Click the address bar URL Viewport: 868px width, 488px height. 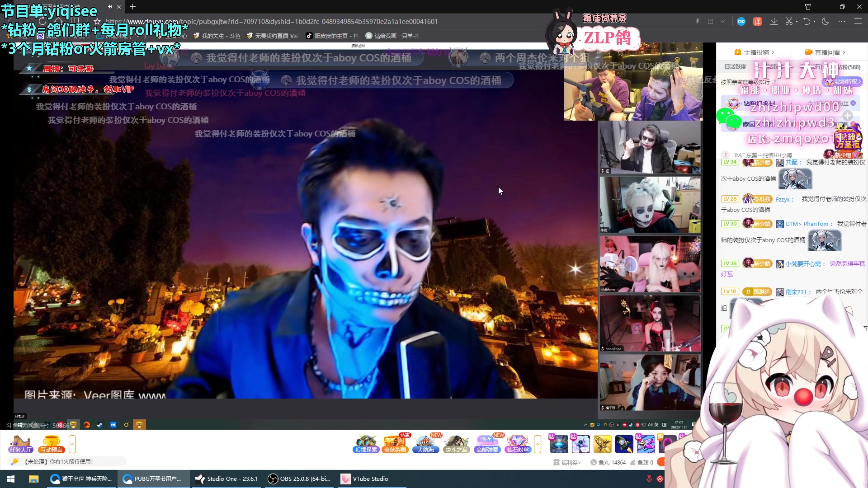(271, 21)
